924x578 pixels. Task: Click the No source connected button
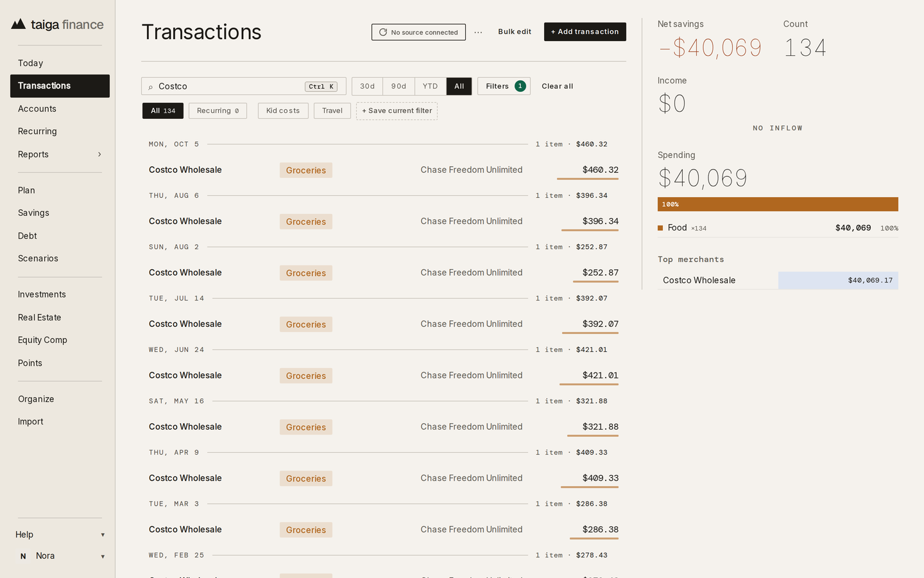(418, 32)
